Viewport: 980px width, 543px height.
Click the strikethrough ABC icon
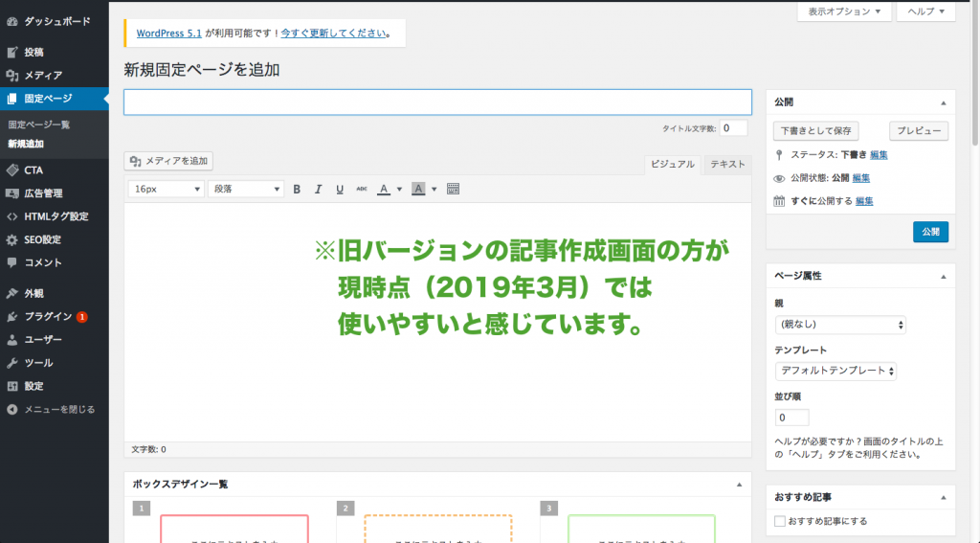pos(362,190)
